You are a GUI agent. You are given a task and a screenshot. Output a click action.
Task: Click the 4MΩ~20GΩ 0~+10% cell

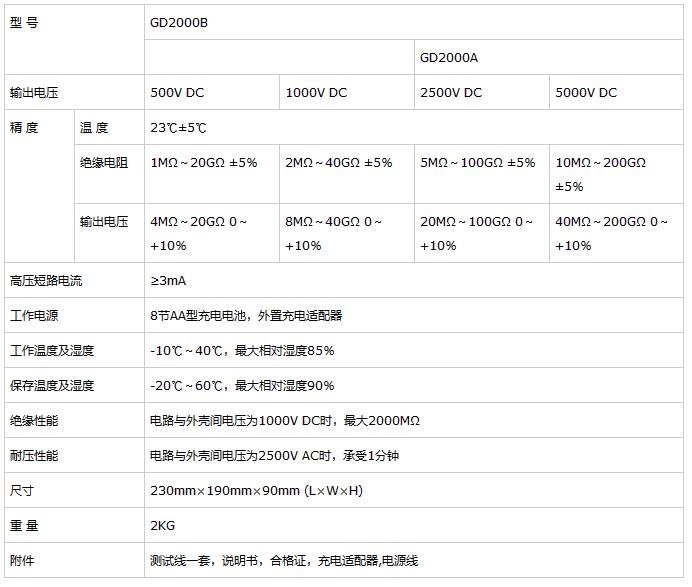[212, 233]
